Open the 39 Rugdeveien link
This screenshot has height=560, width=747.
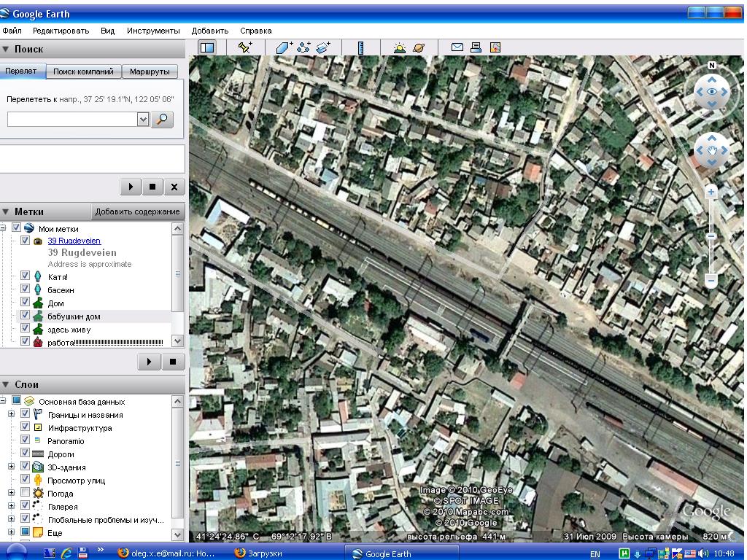point(74,241)
